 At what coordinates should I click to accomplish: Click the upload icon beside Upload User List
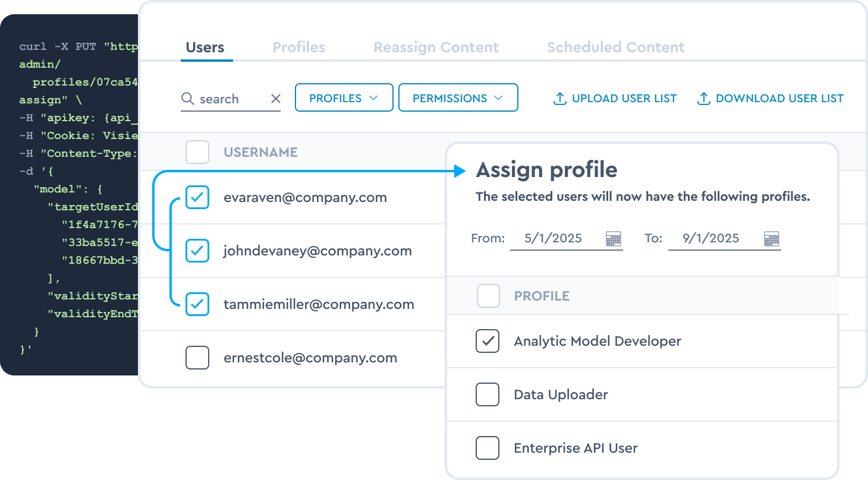coord(559,99)
